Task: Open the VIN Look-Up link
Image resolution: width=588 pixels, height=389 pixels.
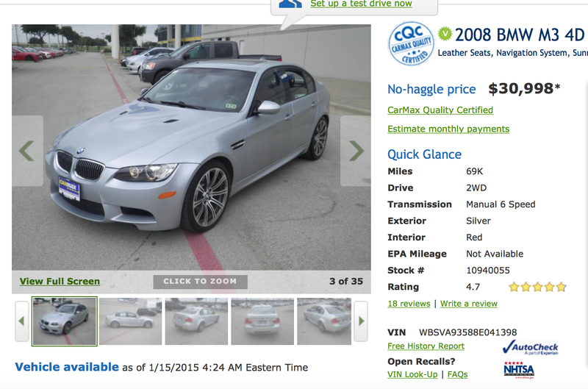Action: [x=412, y=374]
